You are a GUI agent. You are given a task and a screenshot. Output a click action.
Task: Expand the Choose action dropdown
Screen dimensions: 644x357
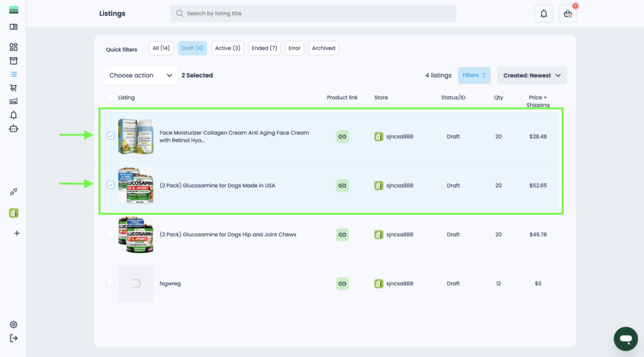(141, 76)
